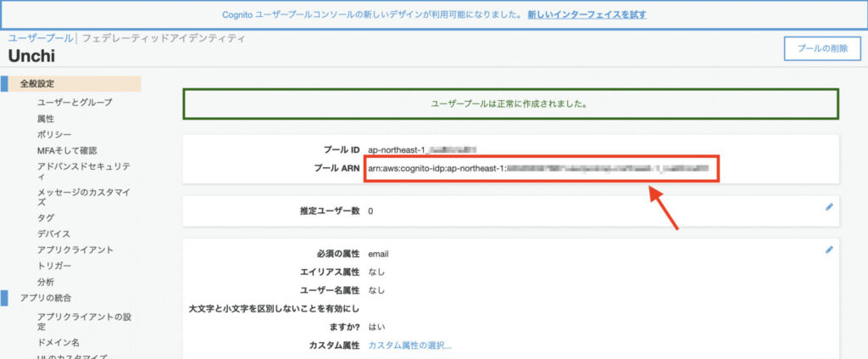Open アプリクライアント sidebar item

75,250
